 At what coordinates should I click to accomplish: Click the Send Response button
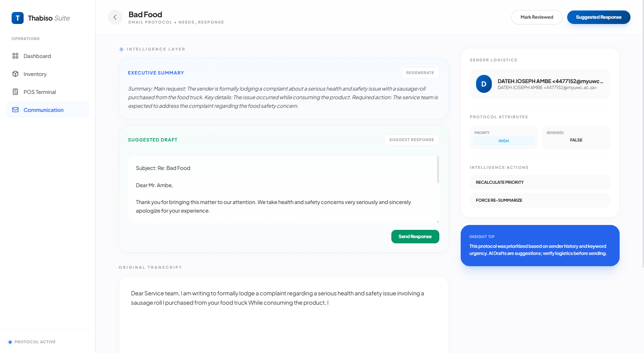tap(415, 236)
